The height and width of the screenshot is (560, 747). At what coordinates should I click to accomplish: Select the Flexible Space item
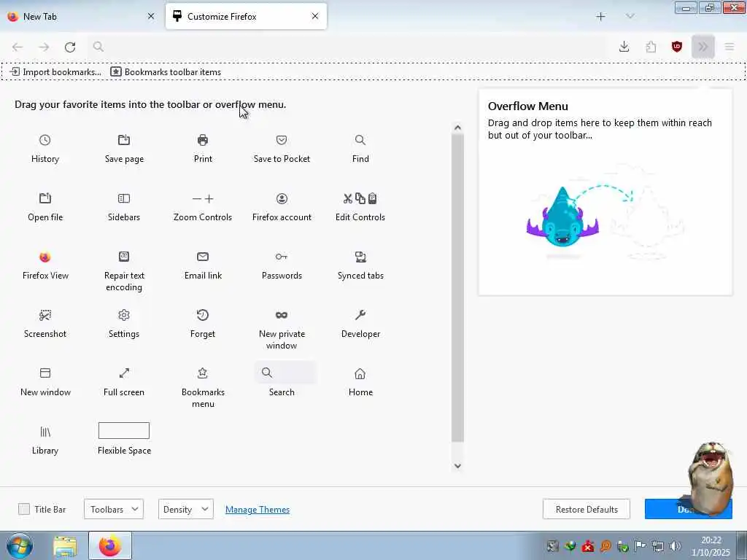124,430
